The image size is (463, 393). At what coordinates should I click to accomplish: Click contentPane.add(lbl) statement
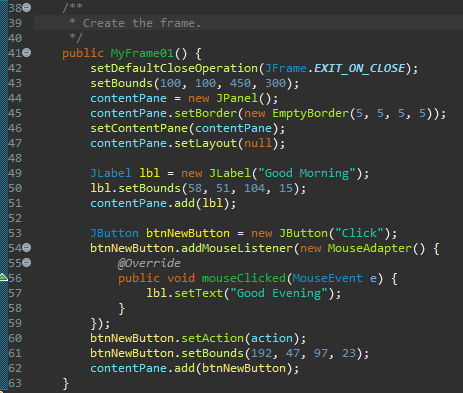coord(163,203)
